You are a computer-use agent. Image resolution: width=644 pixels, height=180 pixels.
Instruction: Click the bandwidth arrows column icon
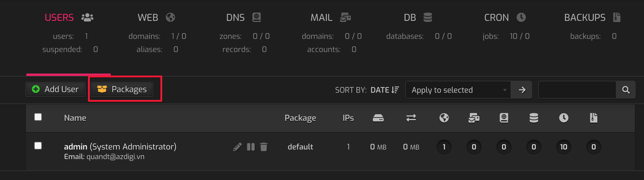click(411, 118)
